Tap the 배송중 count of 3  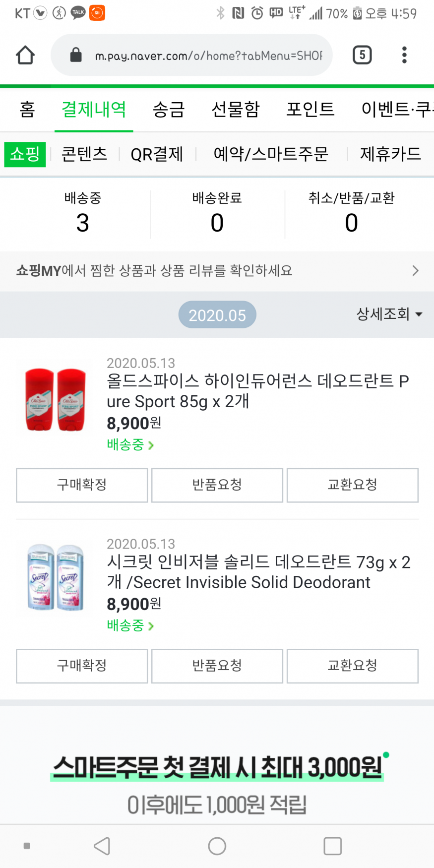pos(83,222)
